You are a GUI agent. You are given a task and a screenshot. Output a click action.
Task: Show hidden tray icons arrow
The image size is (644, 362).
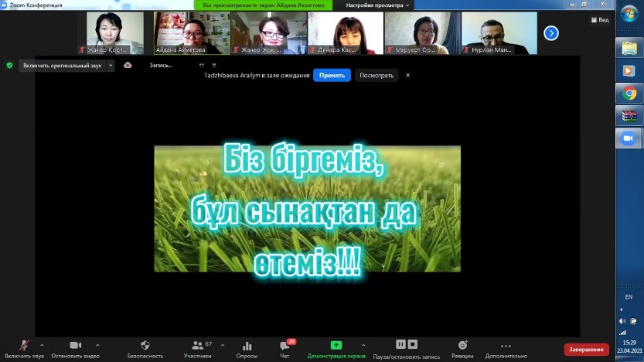tap(621, 309)
